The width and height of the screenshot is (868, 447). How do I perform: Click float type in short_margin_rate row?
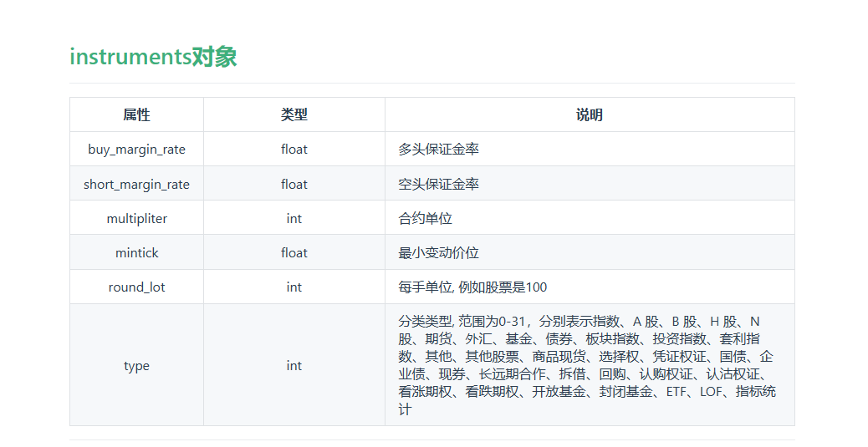tap(294, 184)
